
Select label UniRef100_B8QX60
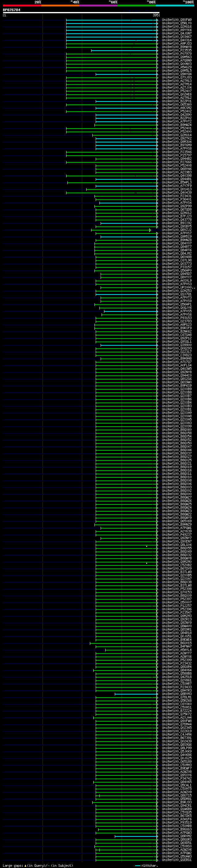pos(176,430)
